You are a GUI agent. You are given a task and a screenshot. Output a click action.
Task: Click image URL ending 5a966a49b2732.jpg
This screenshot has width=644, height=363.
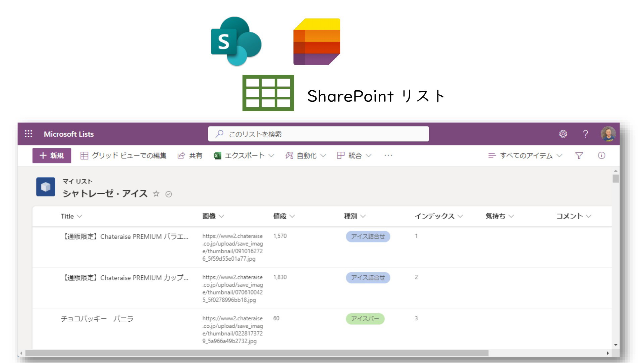click(x=232, y=330)
